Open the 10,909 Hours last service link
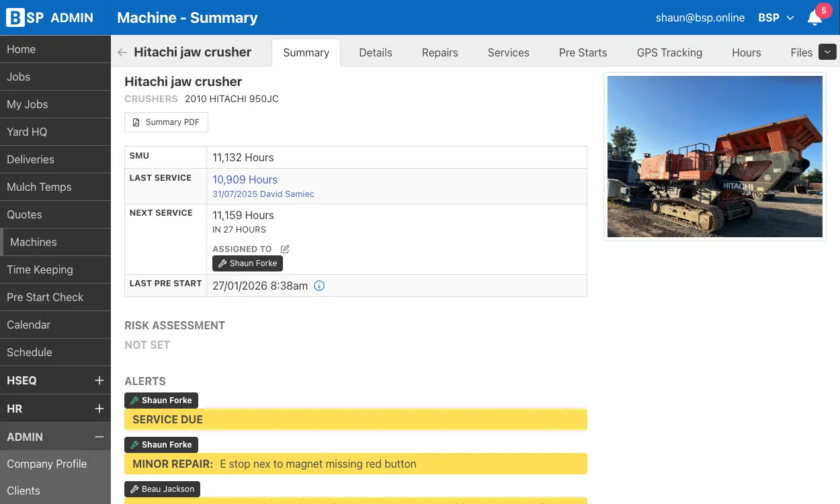 245,179
